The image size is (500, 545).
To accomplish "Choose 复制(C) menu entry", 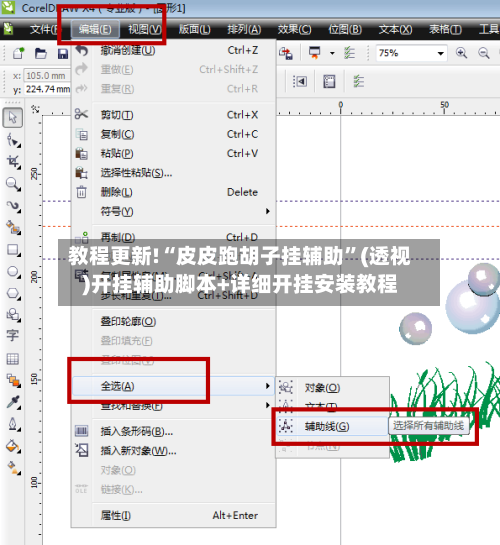I will [174, 134].
